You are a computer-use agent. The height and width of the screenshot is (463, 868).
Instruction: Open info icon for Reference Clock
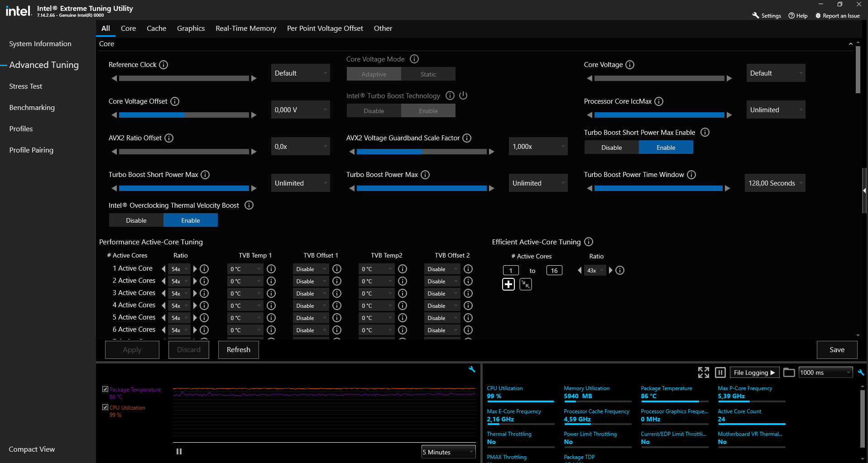[x=164, y=65]
